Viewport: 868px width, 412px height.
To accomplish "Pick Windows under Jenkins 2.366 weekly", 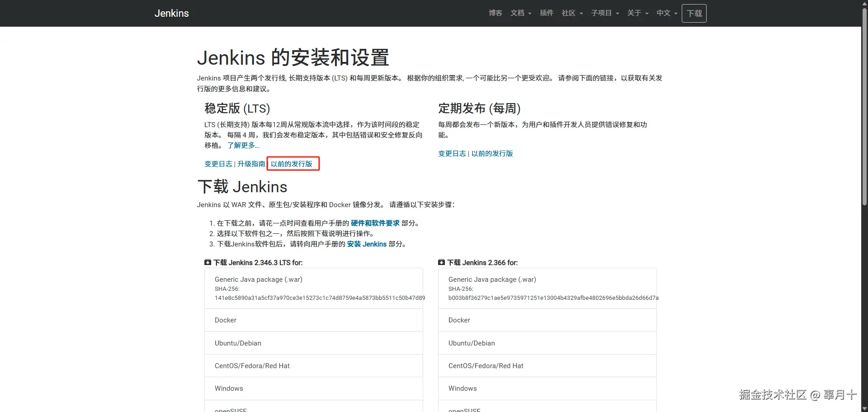I will (547, 388).
